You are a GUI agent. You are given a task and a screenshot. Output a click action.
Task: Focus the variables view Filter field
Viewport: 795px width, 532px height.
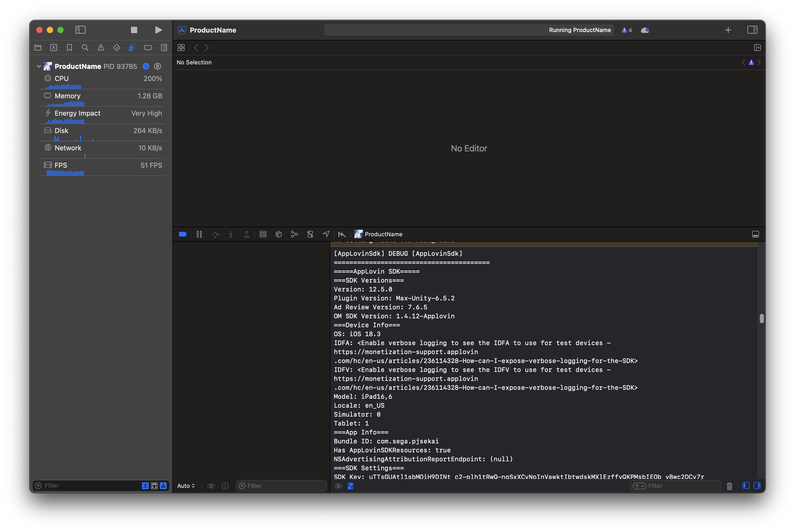[281, 485]
